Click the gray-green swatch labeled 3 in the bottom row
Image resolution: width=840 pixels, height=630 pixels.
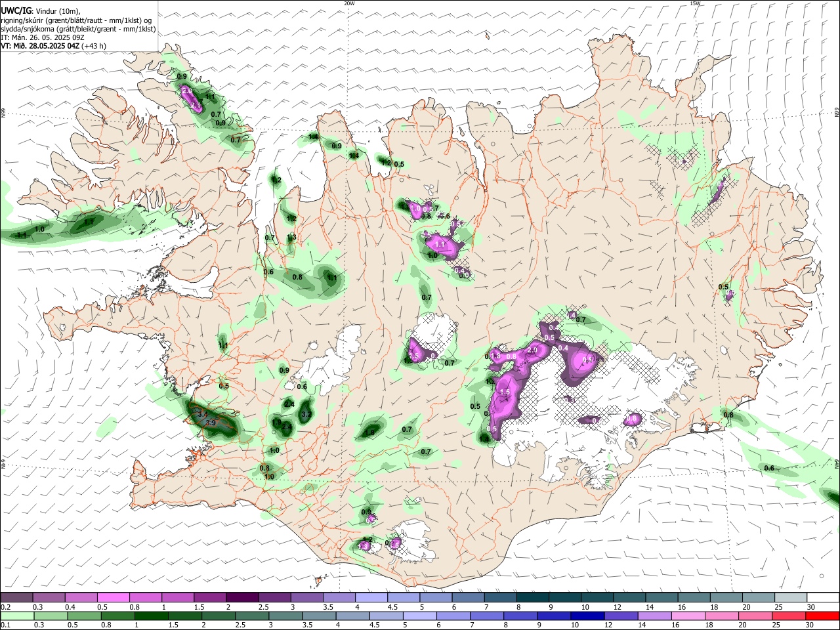click(285, 616)
